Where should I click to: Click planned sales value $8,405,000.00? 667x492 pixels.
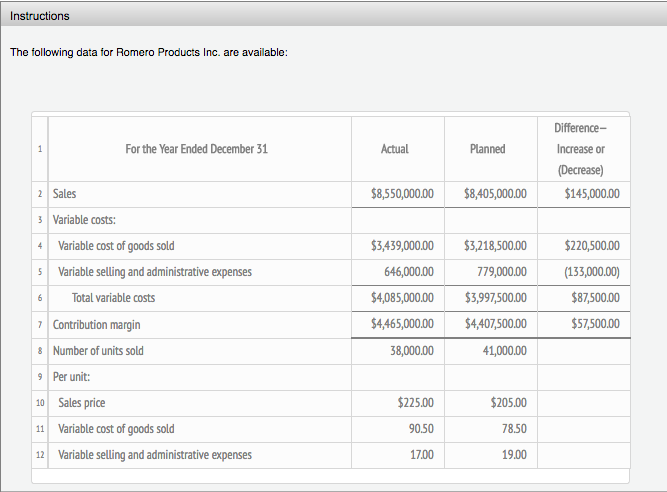coord(495,194)
